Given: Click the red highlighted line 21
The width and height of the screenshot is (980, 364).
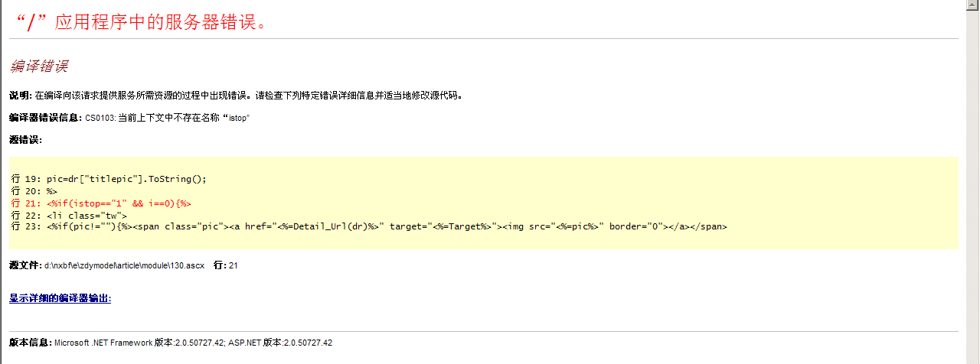Looking at the screenshot, I should [100, 203].
